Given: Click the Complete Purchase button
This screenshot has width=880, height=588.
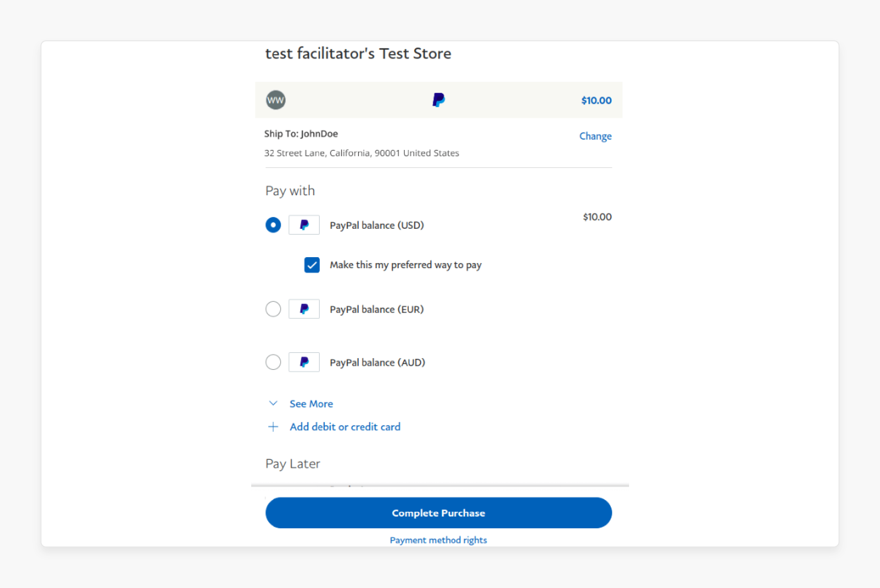Looking at the screenshot, I should point(439,513).
